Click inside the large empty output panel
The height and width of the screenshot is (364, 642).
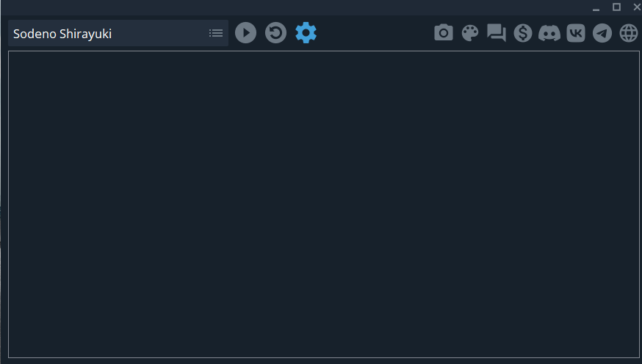(323, 205)
